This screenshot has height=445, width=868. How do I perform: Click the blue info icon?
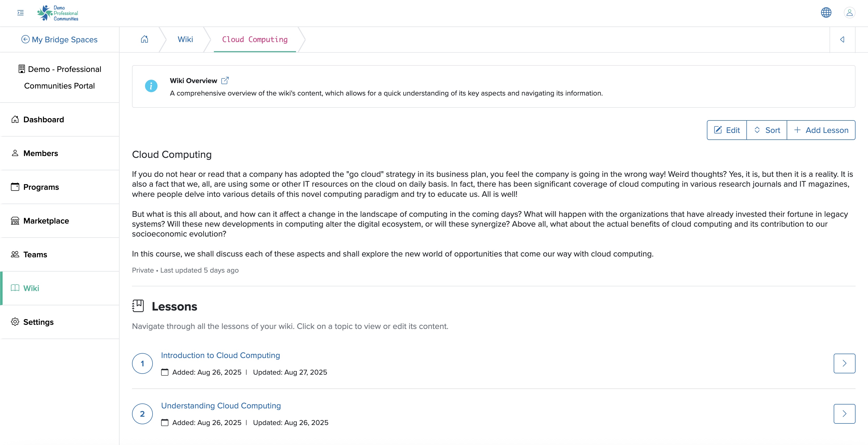(x=151, y=86)
